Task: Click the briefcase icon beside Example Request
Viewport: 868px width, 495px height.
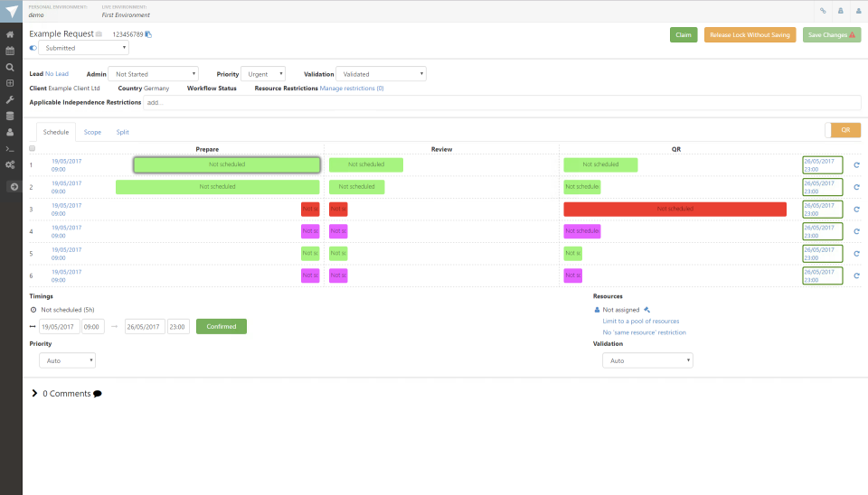Action: tap(99, 34)
